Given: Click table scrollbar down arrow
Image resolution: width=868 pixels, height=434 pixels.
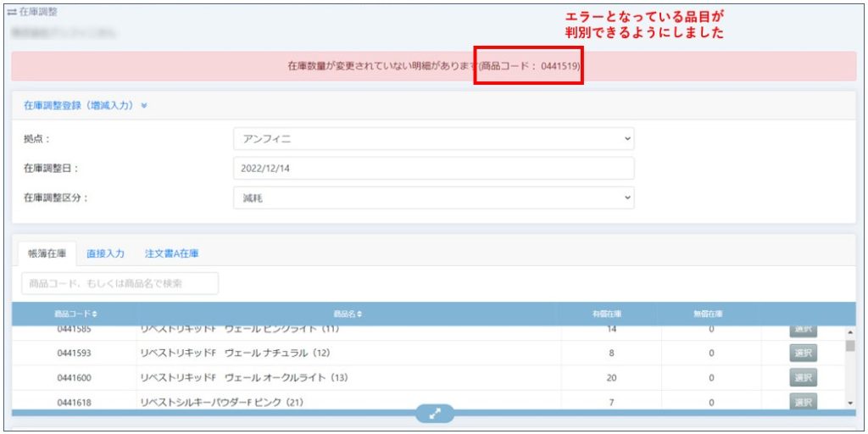Looking at the screenshot, I should pos(850,403).
